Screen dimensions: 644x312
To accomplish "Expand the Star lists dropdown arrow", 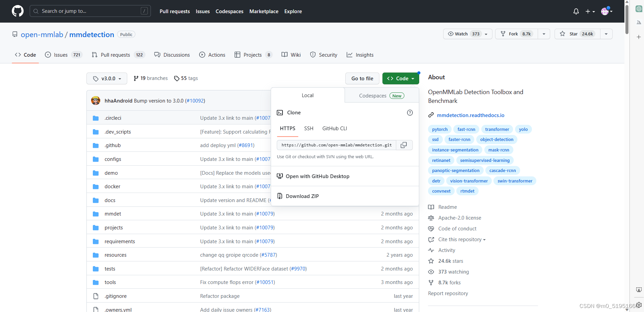I will click(606, 34).
